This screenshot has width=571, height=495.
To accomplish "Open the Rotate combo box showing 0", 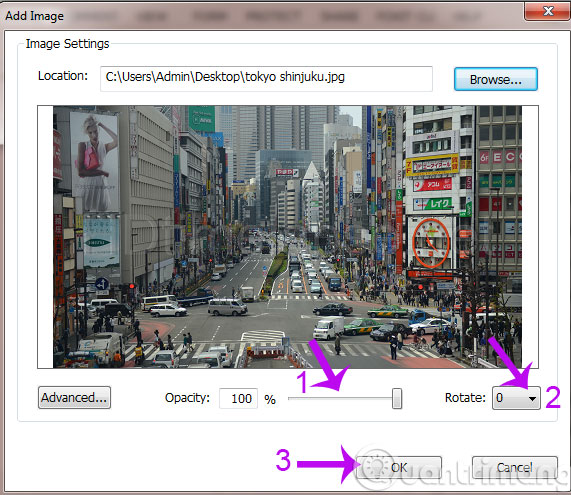I will (x=516, y=398).
